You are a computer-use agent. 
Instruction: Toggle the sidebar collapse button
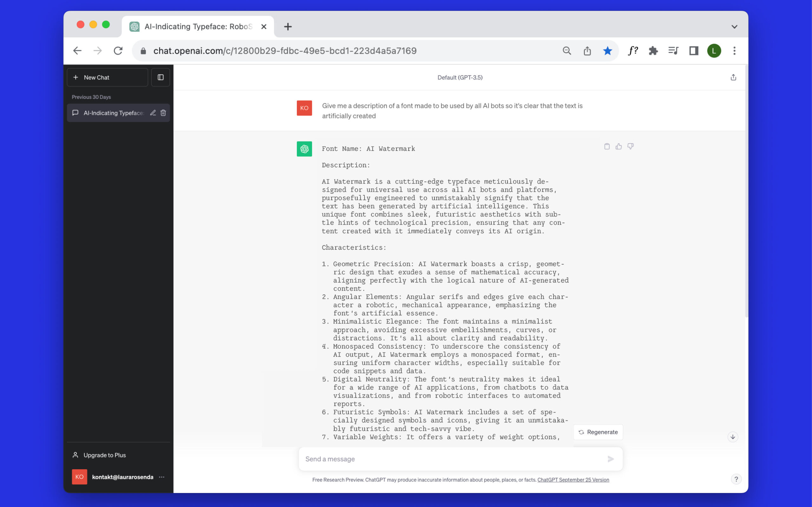tap(160, 77)
